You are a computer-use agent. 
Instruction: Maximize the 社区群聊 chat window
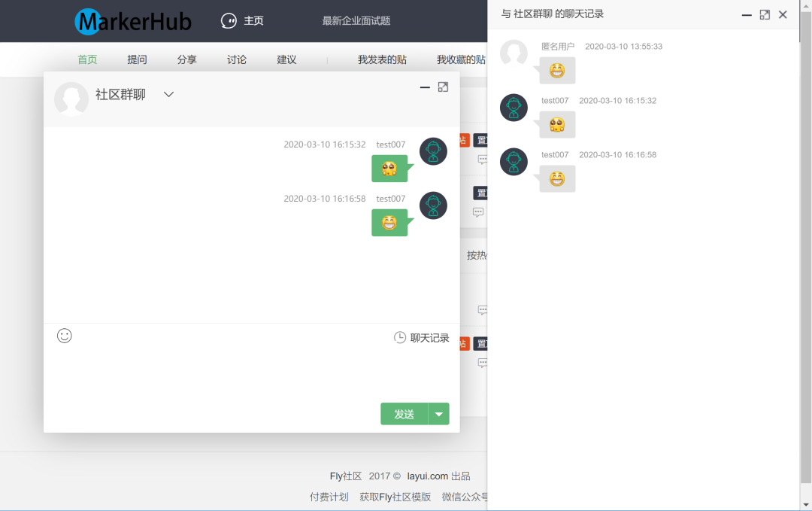coord(443,87)
